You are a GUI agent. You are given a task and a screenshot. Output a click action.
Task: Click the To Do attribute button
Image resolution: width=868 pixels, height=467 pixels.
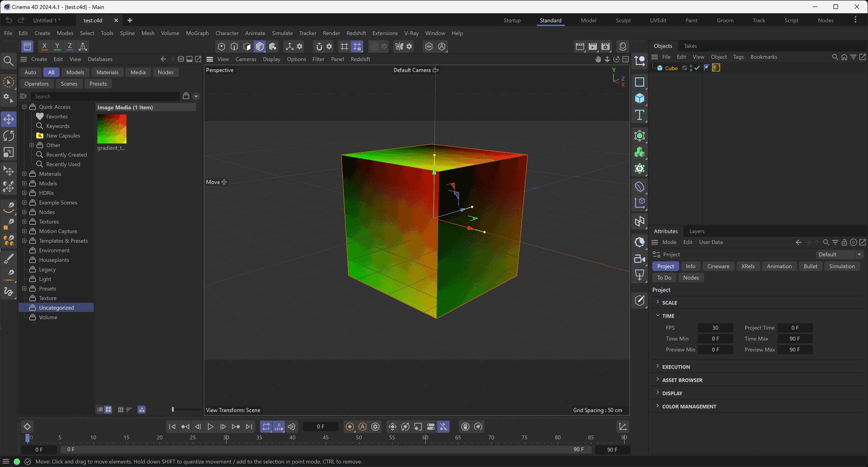[x=664, y=278]
